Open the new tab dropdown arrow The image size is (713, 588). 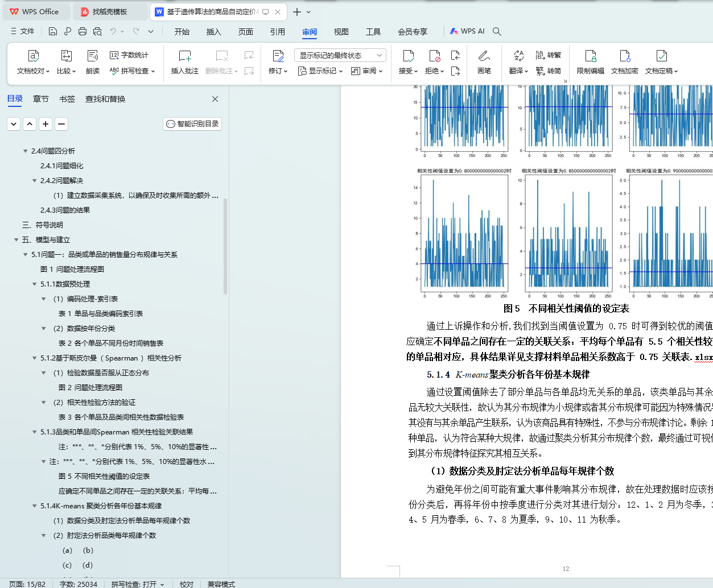pyautogui.click(x=309, y=12)
